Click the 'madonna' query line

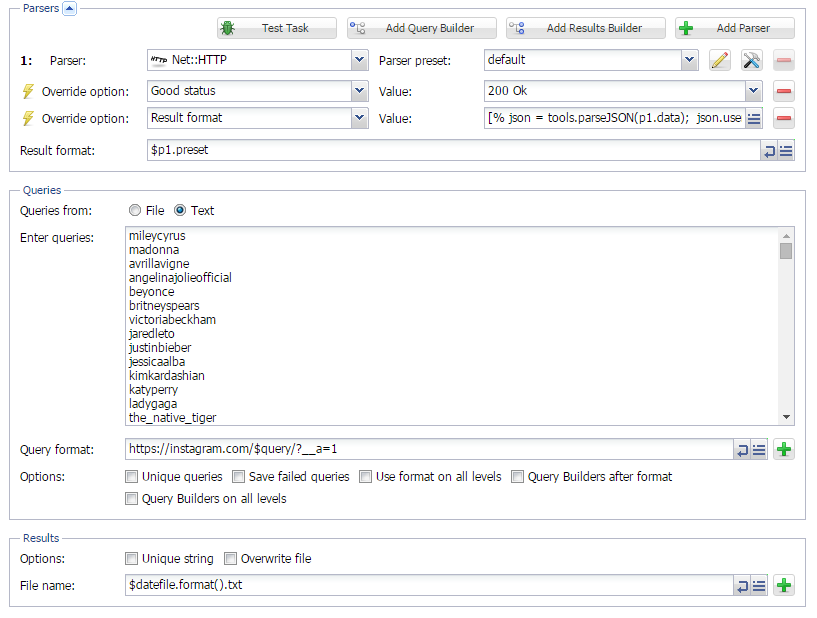point(154,250)
